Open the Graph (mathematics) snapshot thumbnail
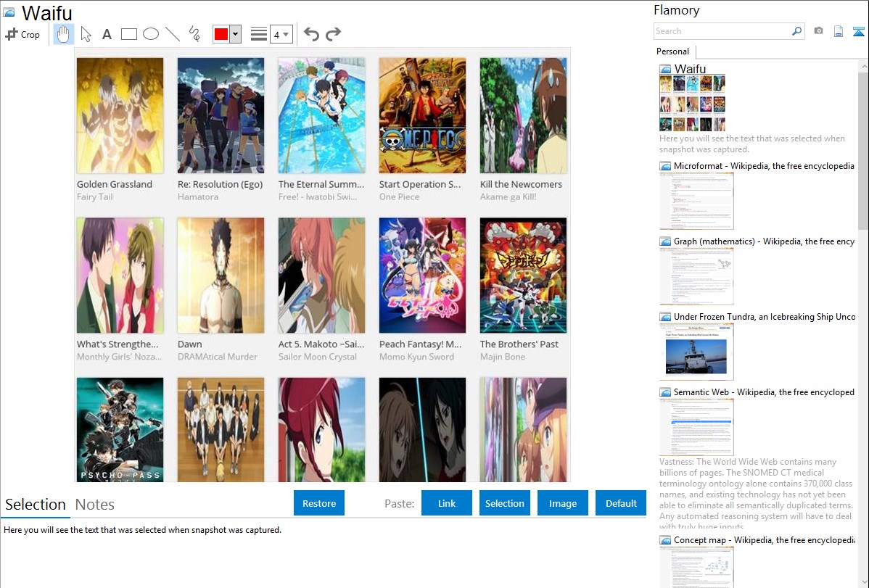 click(x=696, y=276)
